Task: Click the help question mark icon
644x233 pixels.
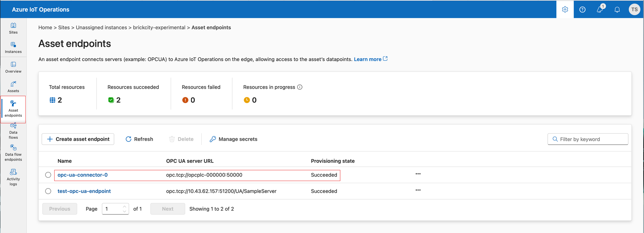Action: 582,10
